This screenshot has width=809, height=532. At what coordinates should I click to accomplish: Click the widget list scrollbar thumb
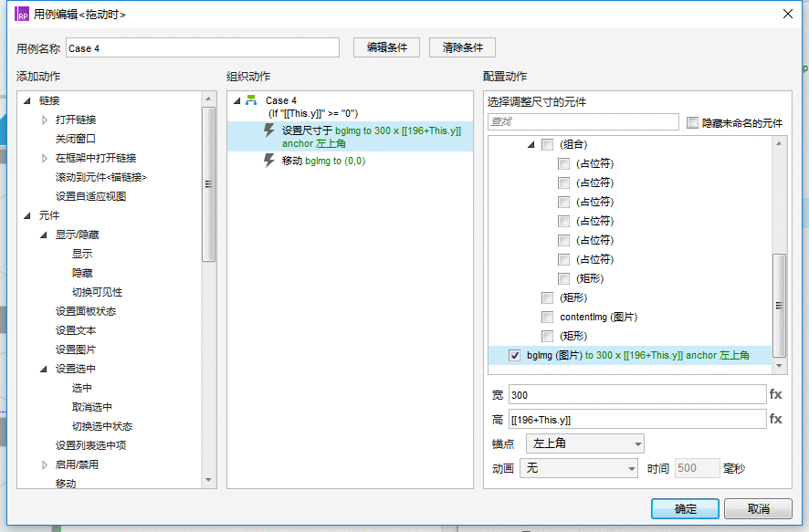point(779,305)
